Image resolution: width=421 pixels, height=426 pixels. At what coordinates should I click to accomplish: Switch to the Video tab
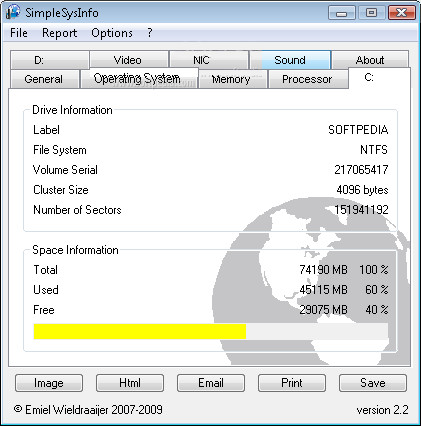[x=129, y=60]
